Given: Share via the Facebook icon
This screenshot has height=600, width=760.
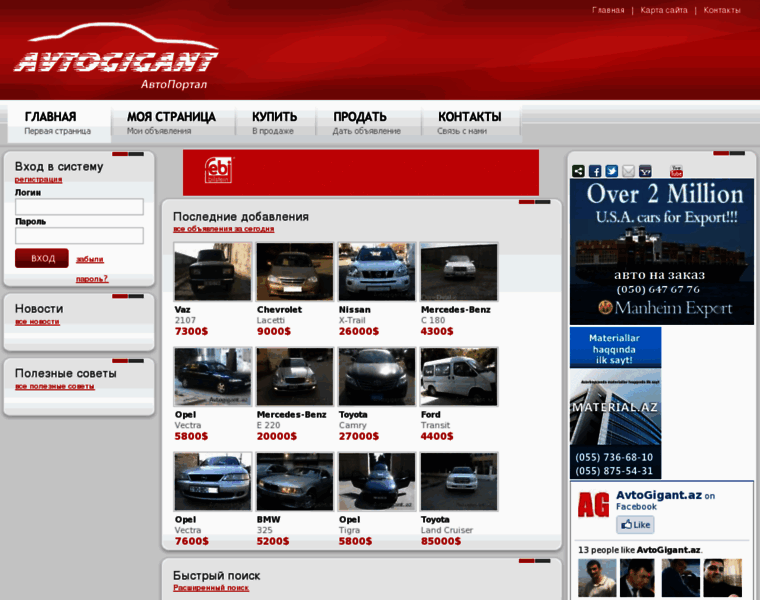Looking at the screenshot, I should point(595,171).
